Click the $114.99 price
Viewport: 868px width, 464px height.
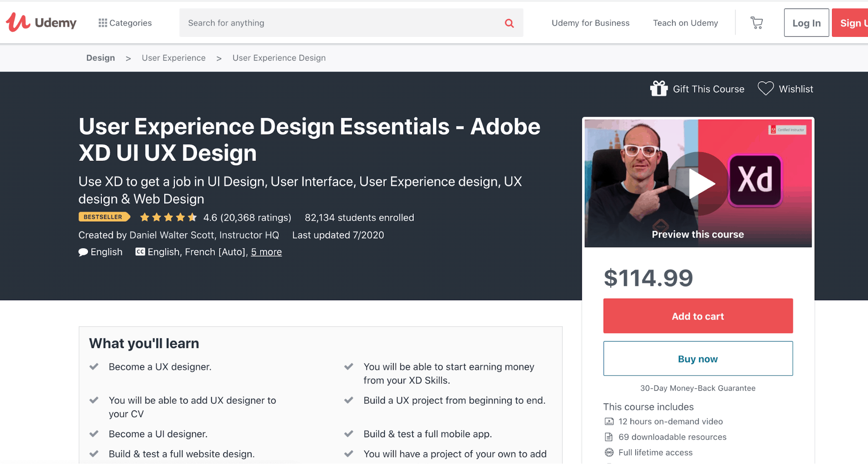coord(648,278)
